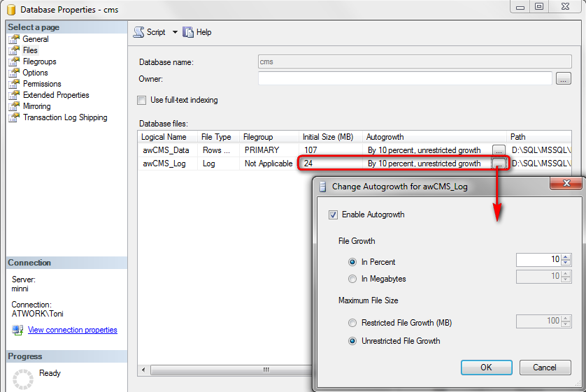Open the Mirroring page icon
Viewport: 586px width, 392px height.
click(13, 106)
